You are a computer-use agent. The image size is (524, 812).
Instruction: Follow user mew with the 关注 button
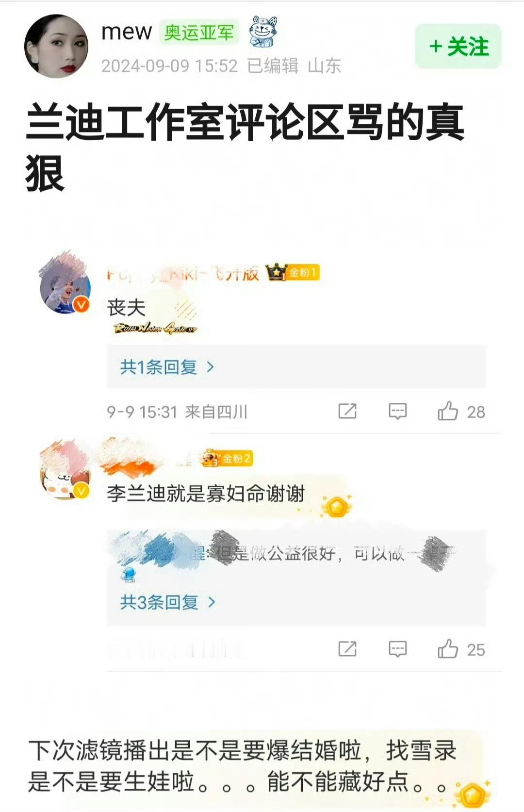458,47
